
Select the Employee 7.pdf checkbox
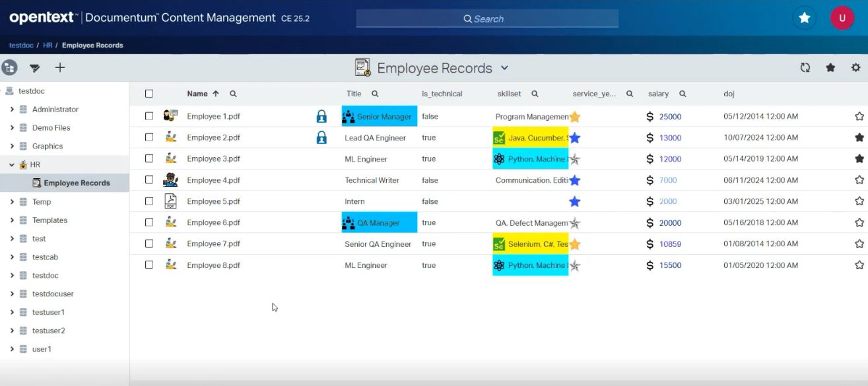149,243
